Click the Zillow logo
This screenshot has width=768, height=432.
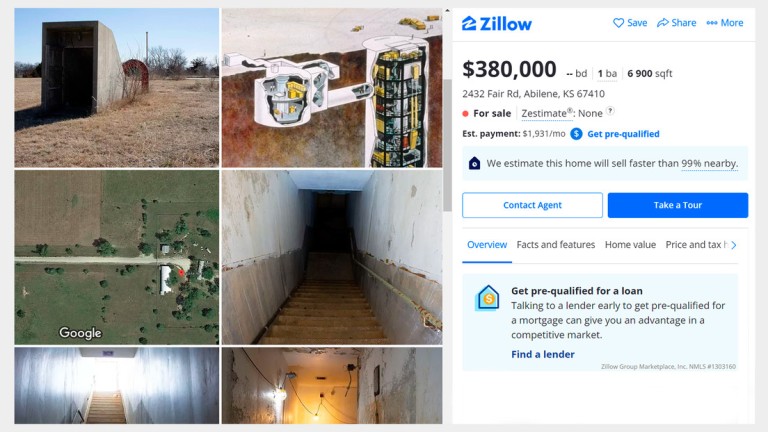[497, 24]
